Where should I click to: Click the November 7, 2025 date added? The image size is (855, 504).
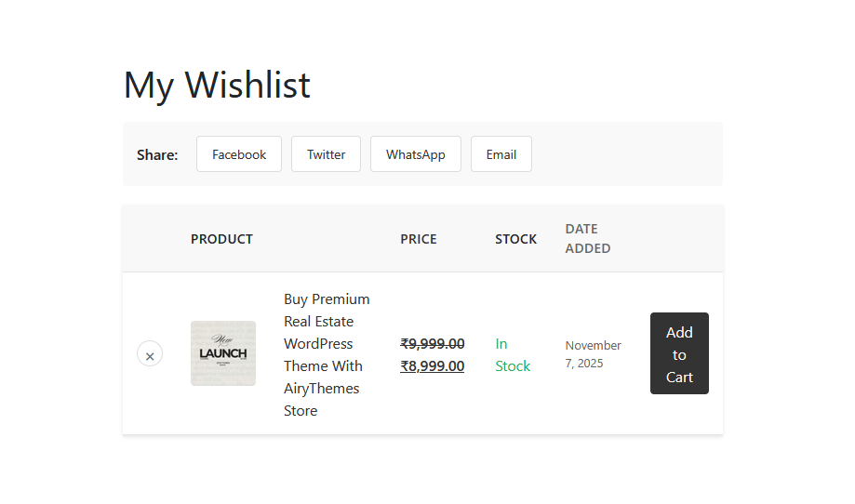click(x=593, y=354)
